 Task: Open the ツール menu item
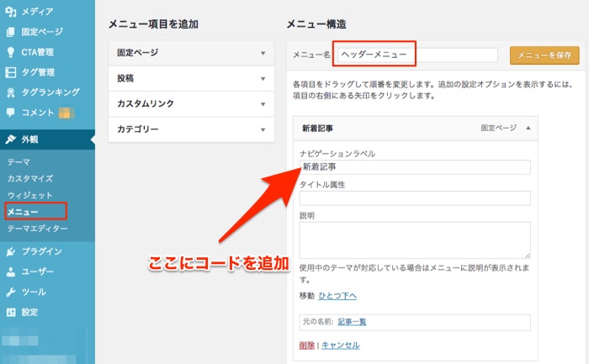coord(34,292)
